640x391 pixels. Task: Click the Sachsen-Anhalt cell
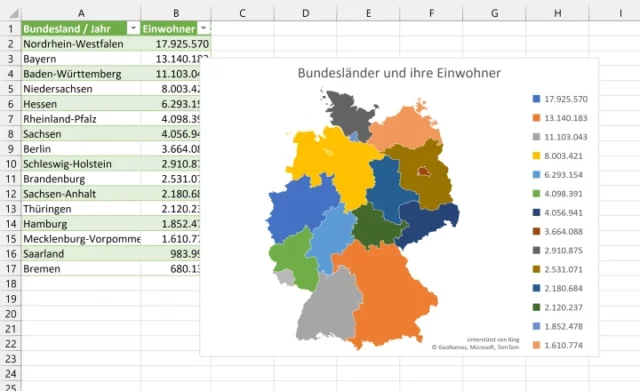pos(81,193)
